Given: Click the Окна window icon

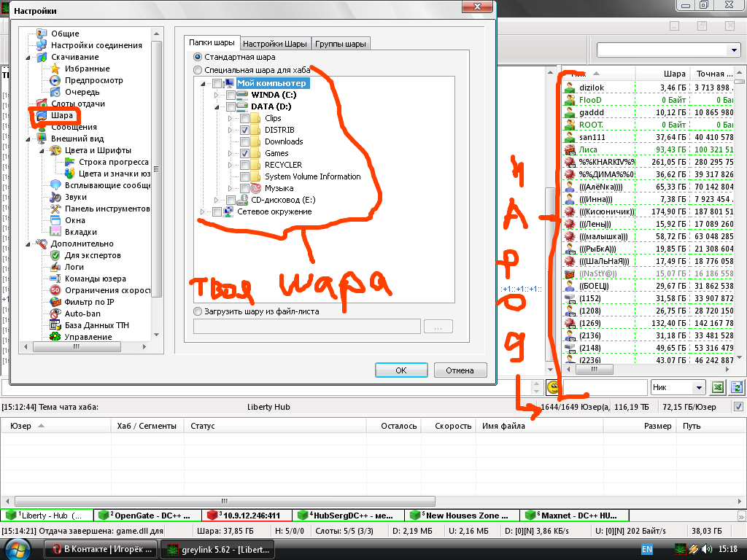Looking at the screenshot, I should tap(55, 220).
